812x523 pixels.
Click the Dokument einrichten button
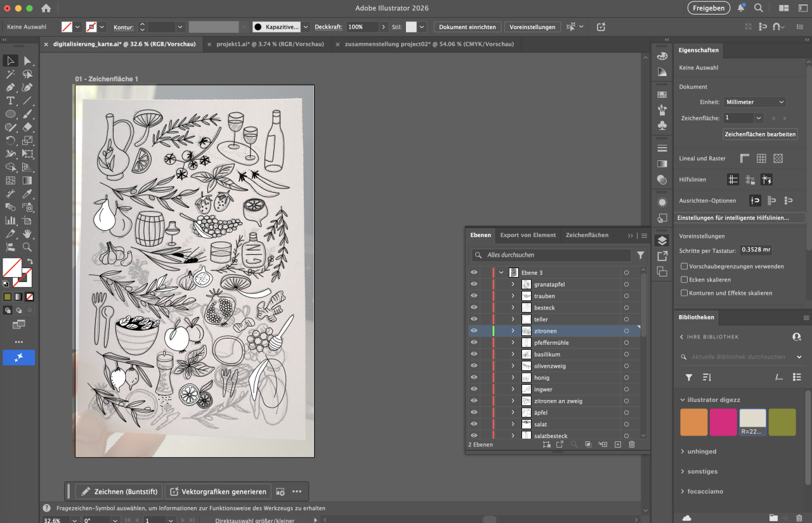pyautogui.click(x=468, y=27)
